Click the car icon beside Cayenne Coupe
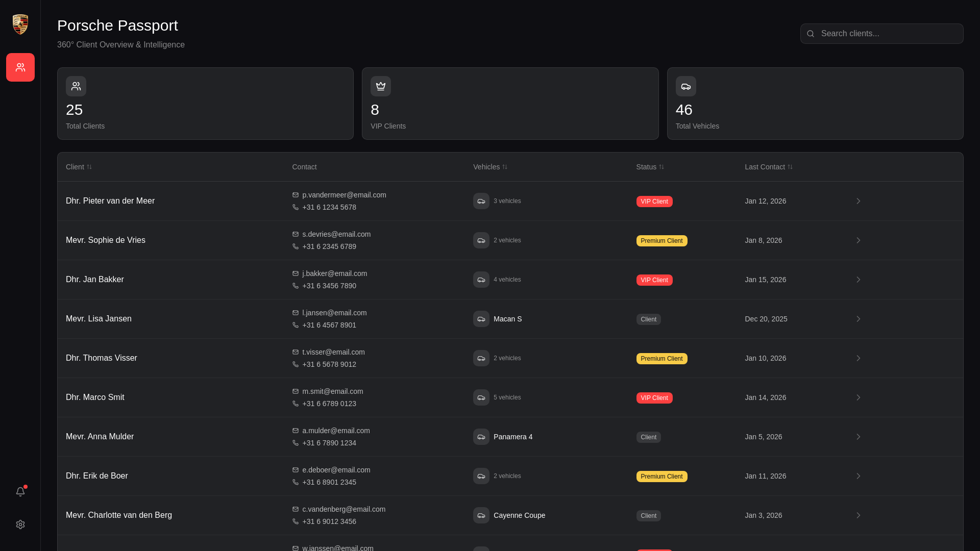 (x=481, y=515)
